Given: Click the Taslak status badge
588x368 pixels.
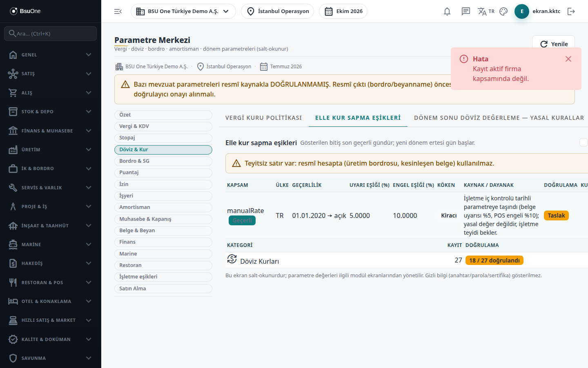Looking at the screenshot, I should tap(556, 215).
